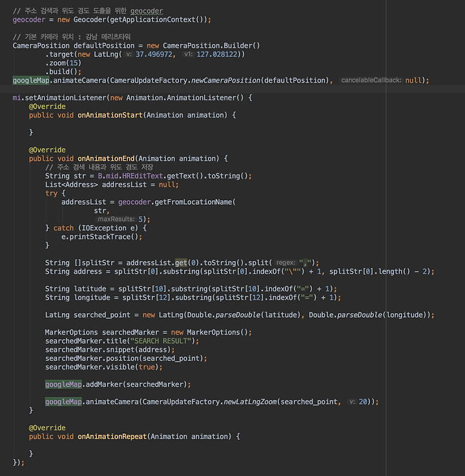Click the highlighted get in addressList.get(0)
The image size is (465, 476).
181,263
